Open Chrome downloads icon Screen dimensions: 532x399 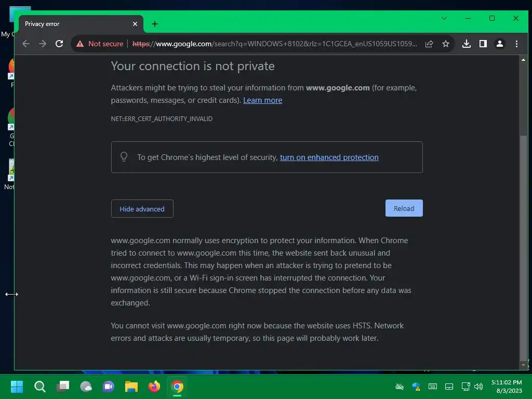[x=467, y=44]
